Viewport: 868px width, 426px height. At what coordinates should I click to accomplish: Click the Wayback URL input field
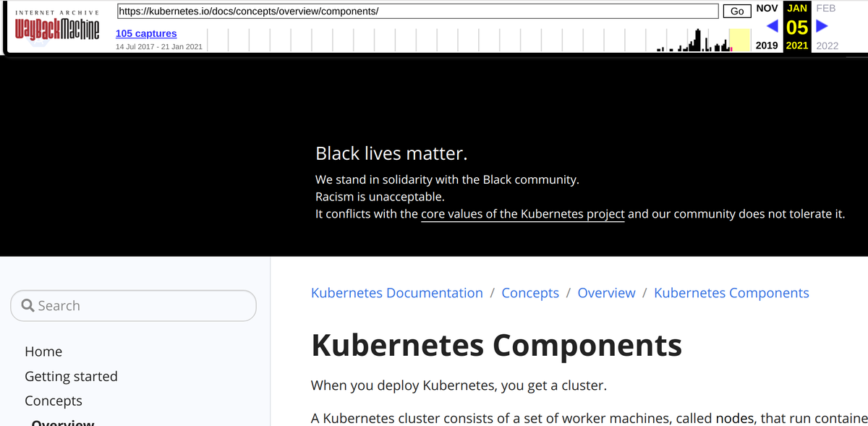[x=417, y=11]
